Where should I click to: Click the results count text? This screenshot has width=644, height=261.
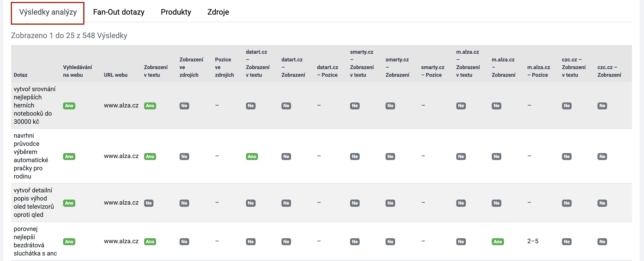pyautogui.click(x=69, y=36)
